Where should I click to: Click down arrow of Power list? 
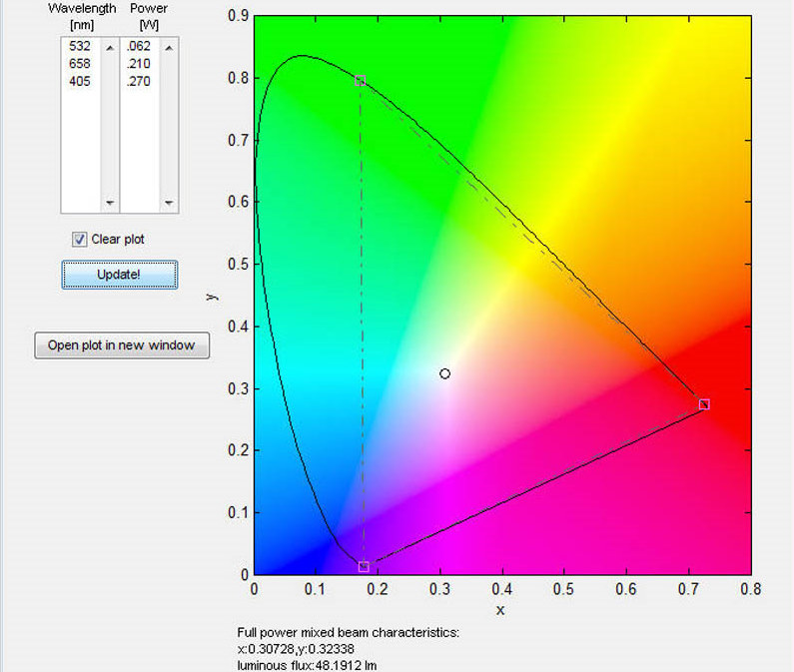click(169, 203)
